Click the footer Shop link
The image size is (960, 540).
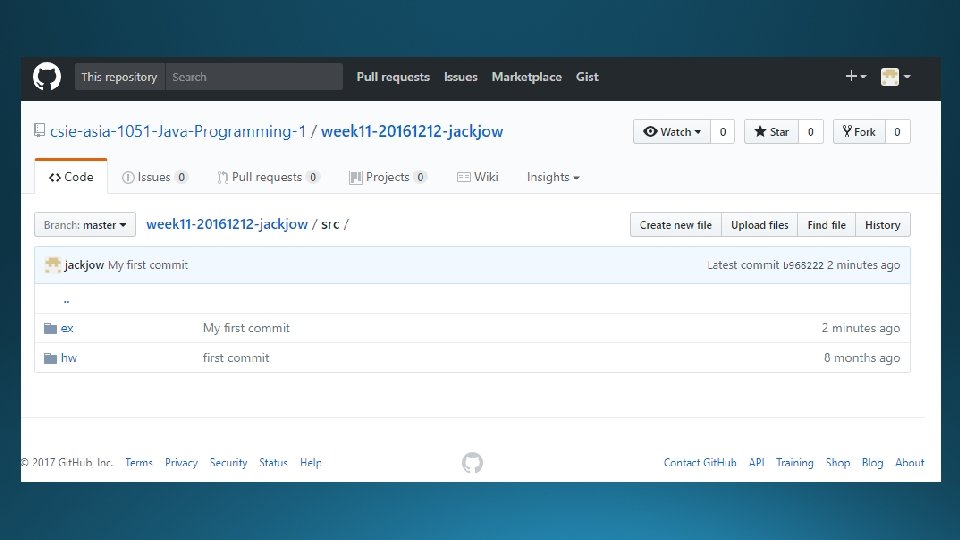[x=838, y=463]
